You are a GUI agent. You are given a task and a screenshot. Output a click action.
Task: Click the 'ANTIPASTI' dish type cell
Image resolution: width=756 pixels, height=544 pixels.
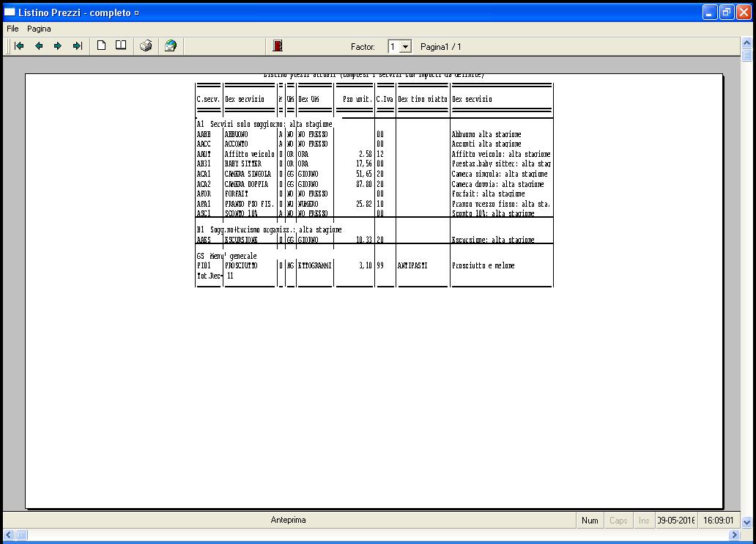(412, 265)
